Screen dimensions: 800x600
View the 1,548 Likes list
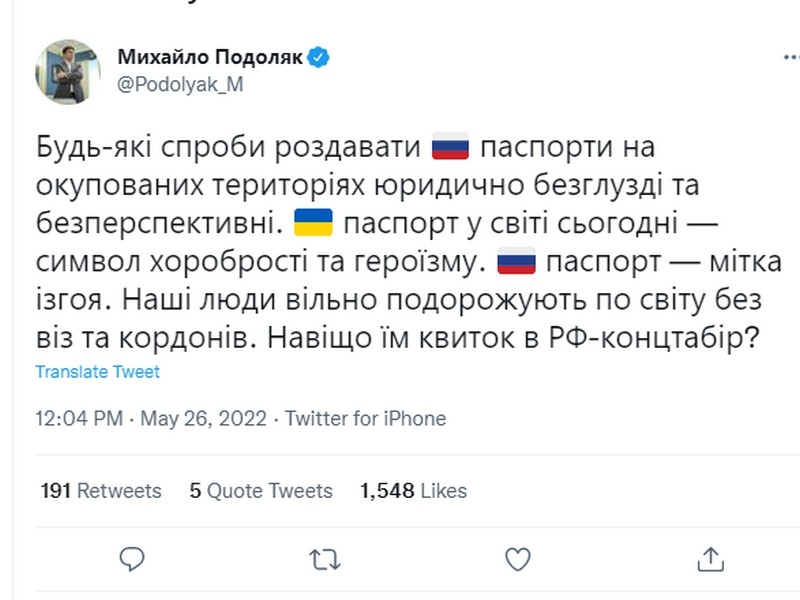point(413,491)
